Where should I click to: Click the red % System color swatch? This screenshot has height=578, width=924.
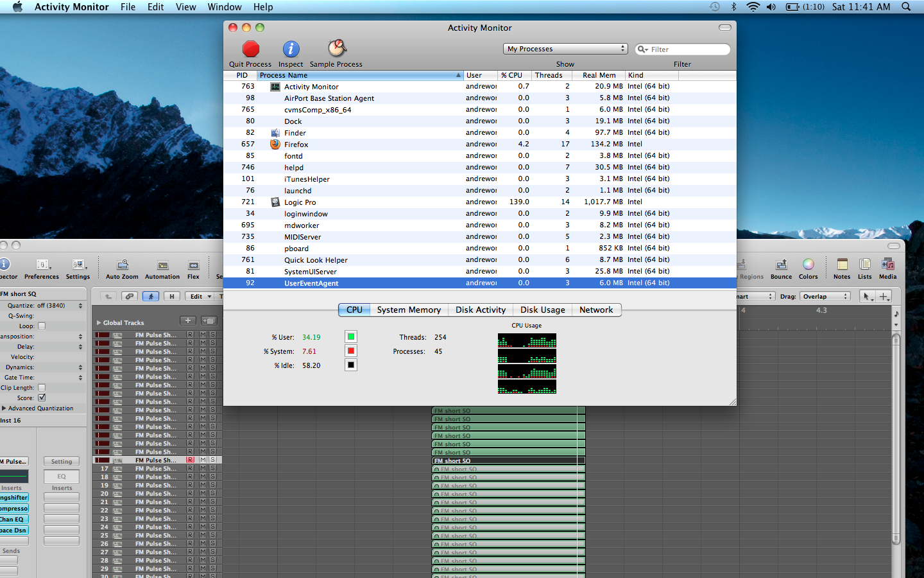click(351, 351)
